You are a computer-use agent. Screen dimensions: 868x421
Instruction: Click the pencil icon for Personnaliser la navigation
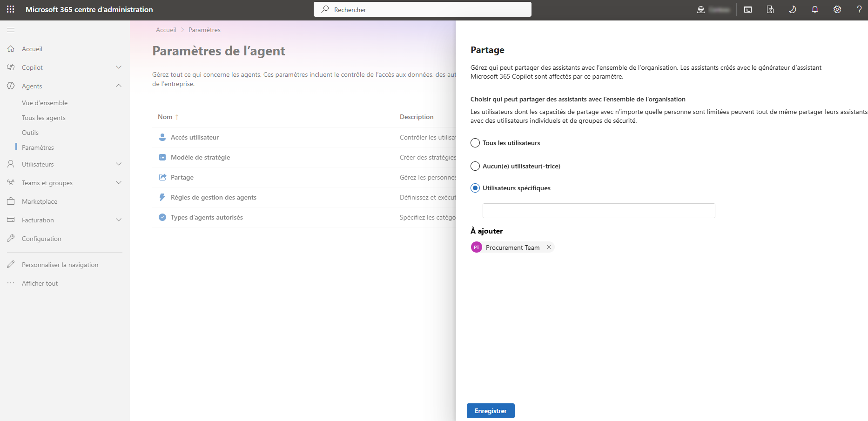pos(11,264)
